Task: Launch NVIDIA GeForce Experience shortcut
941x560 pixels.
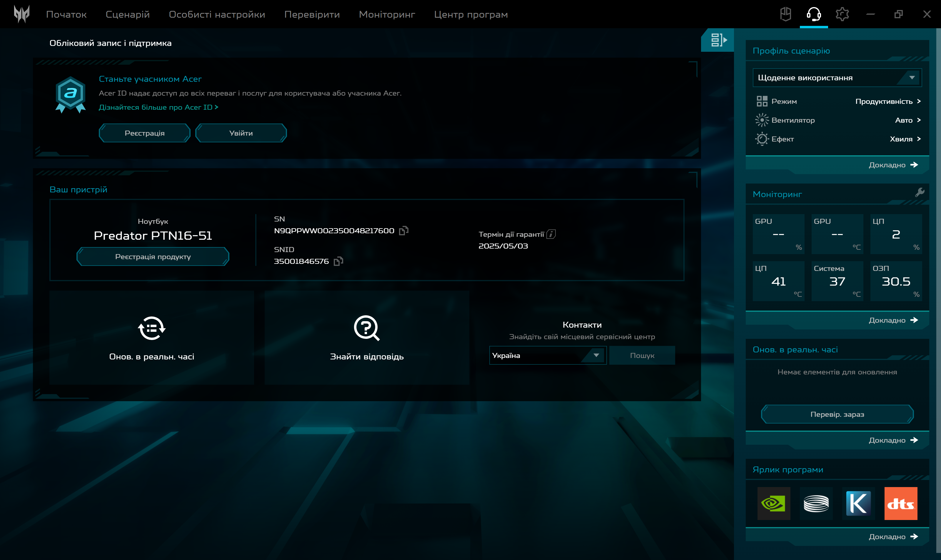Action: 774,504
